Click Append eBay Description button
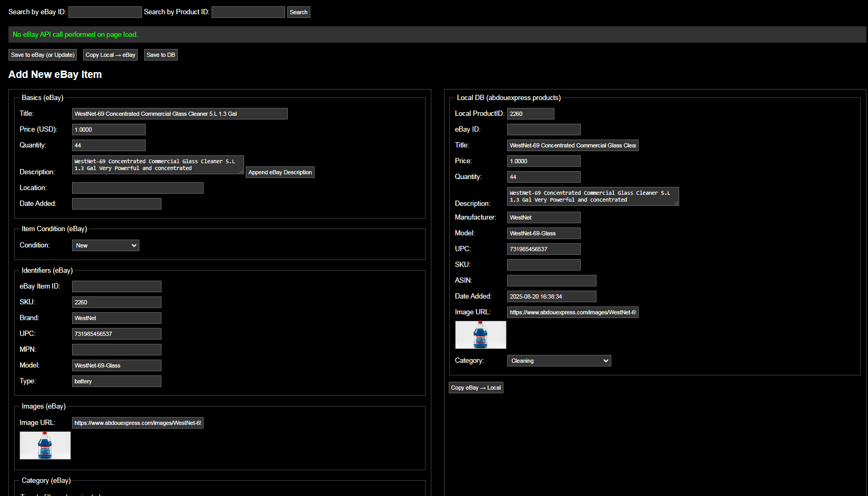868x496 pixels. [280, 172]
